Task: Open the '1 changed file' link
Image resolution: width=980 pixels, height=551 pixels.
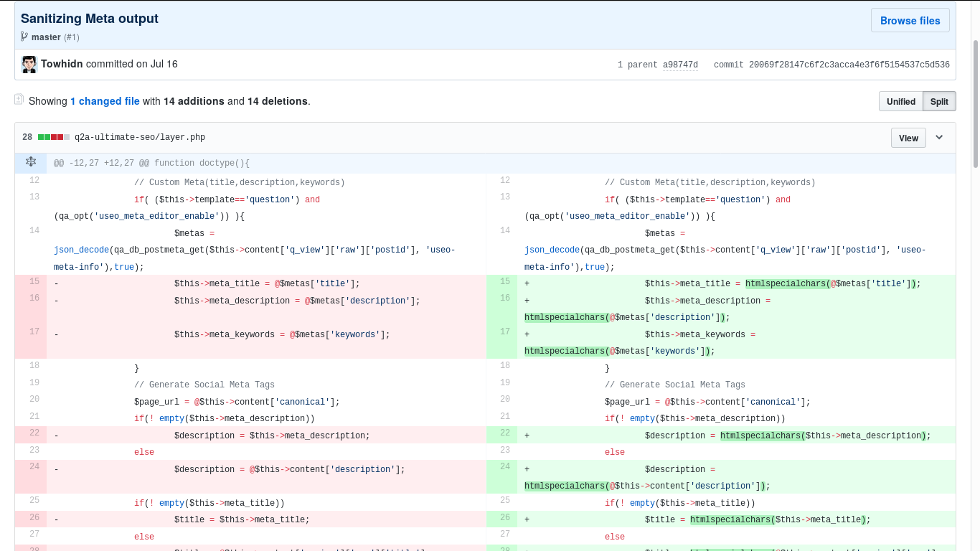Action: (x=105, y=101)
